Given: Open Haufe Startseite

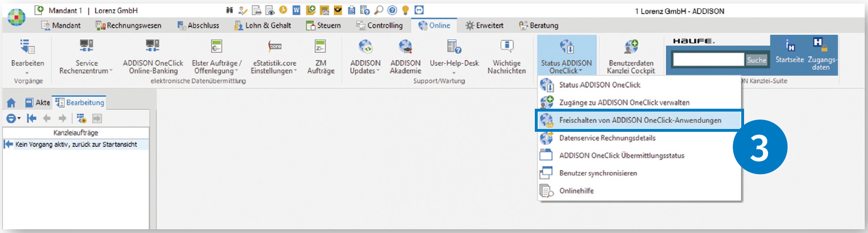Looking at the screenshot, I should coord(790,52).
